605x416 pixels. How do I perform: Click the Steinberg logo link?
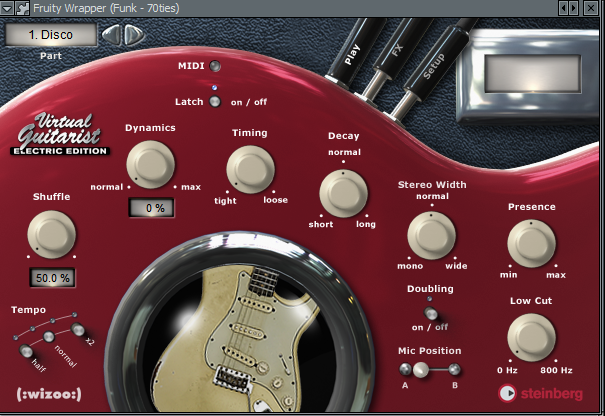pos(540,393)
